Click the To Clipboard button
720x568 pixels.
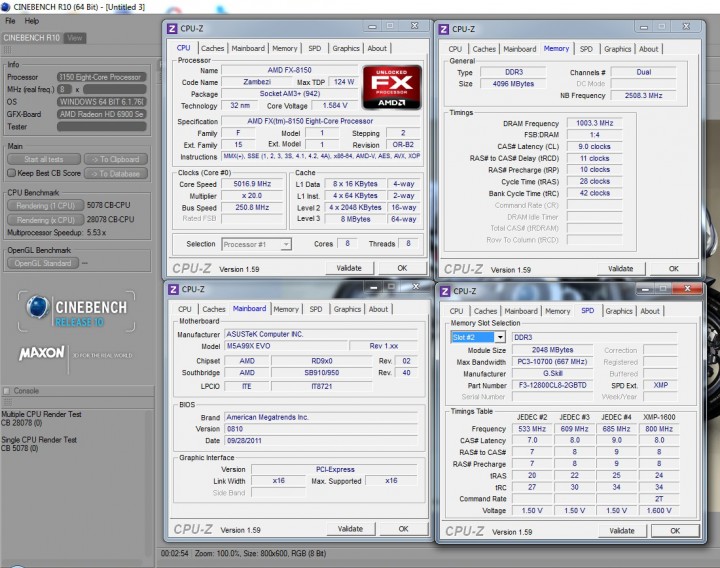pos(116,159)
